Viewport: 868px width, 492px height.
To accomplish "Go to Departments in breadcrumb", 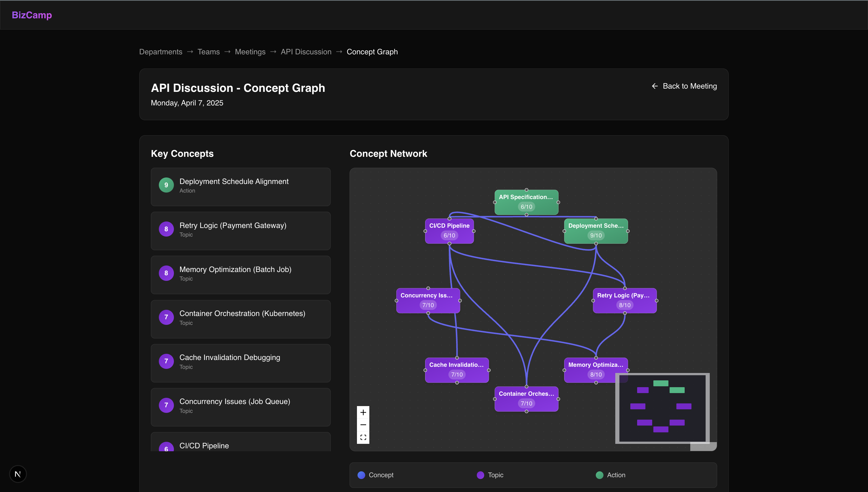I will tap(161, 52).
